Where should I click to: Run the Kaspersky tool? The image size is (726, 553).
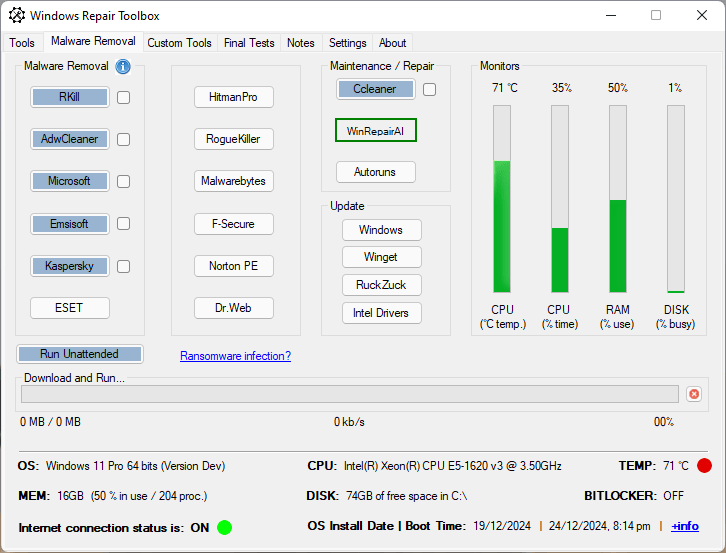pyautogui.click(x=70, y=266)
